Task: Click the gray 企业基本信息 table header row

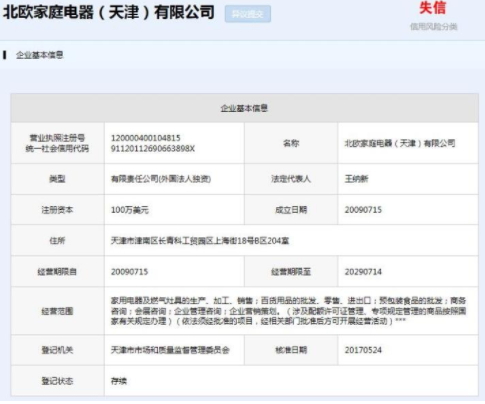Action: tap(244, 108)
